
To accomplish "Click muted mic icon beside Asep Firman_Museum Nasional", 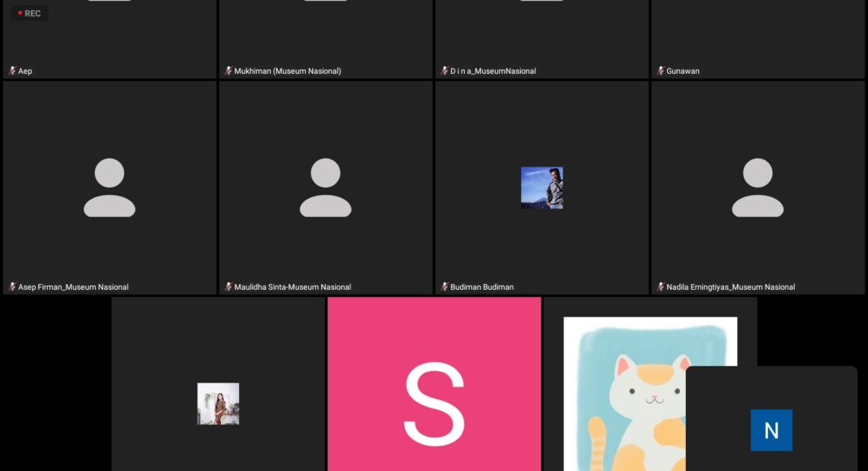I will (x=12, y=287).
